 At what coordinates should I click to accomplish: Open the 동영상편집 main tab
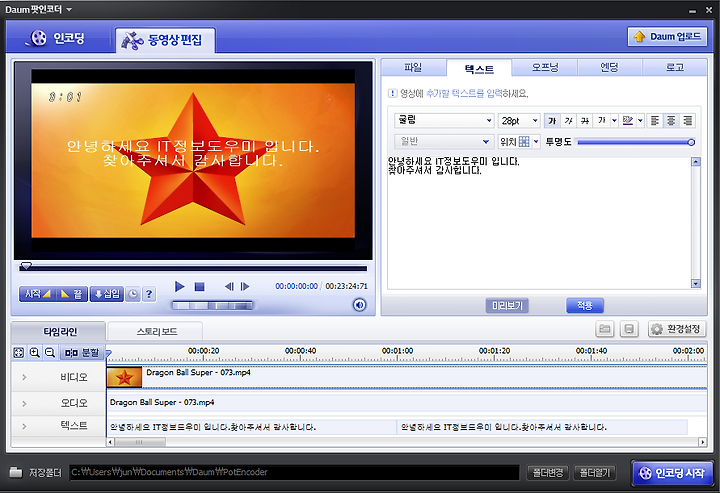pyautogui.click(x=164, y=40)
